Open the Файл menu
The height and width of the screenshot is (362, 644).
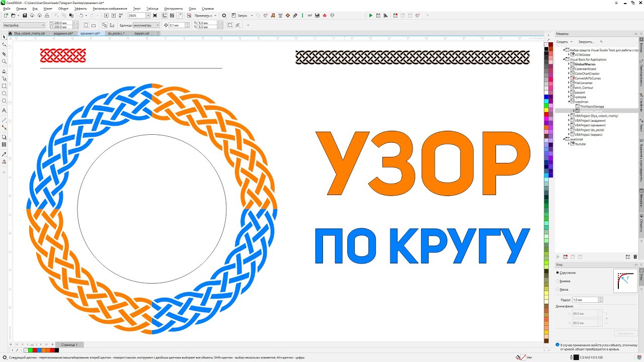point(7,9)
